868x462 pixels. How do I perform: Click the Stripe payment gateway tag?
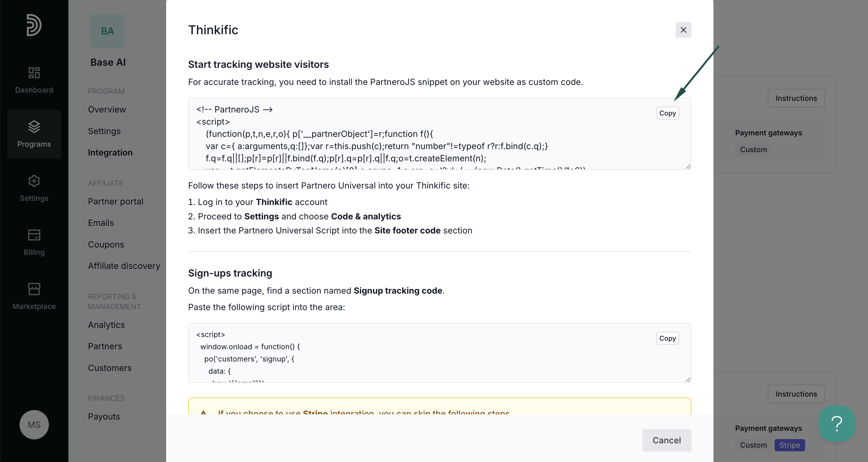(x=790, y=445)
